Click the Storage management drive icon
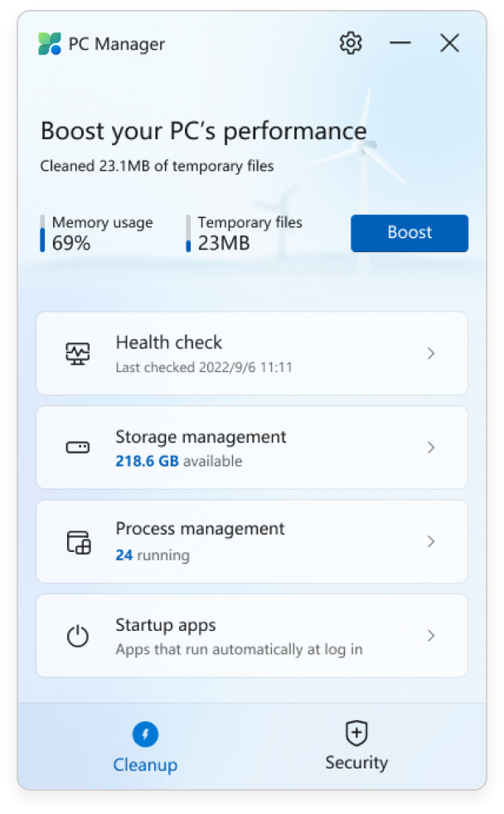This screenshot has width=504, height=814. click(x=78, y=448)
